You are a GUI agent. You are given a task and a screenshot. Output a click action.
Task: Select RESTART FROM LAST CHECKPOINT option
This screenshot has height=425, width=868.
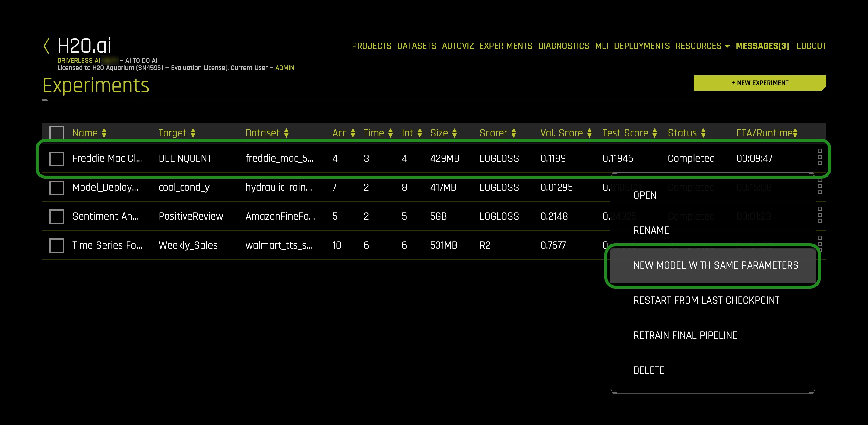[706, 301]
